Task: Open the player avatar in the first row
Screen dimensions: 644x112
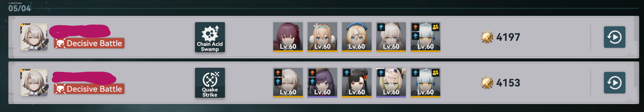Action: coord(34,37)
